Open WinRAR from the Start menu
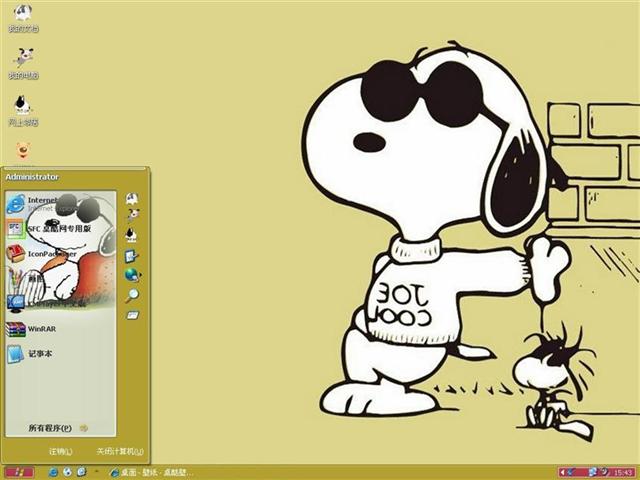The height and width of the screenshot is (480, 640). [x=60, y=329]
